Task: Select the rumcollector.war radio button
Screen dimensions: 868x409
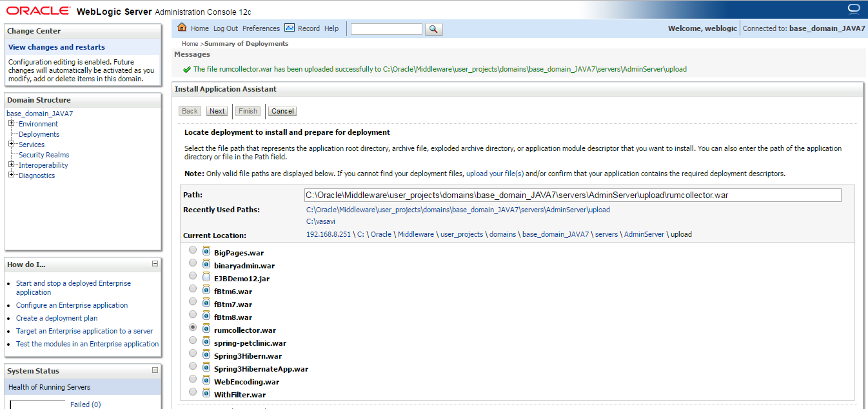Action: tap(193, 328)
